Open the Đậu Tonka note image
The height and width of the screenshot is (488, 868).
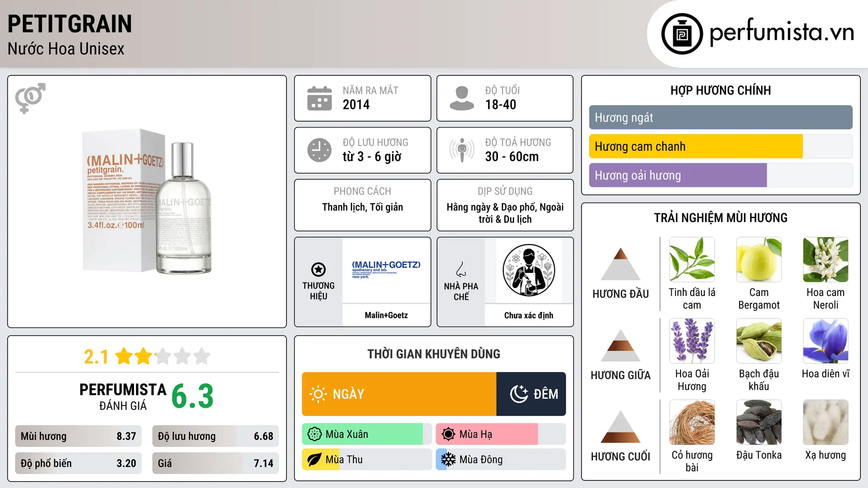(x=759, y=422)
